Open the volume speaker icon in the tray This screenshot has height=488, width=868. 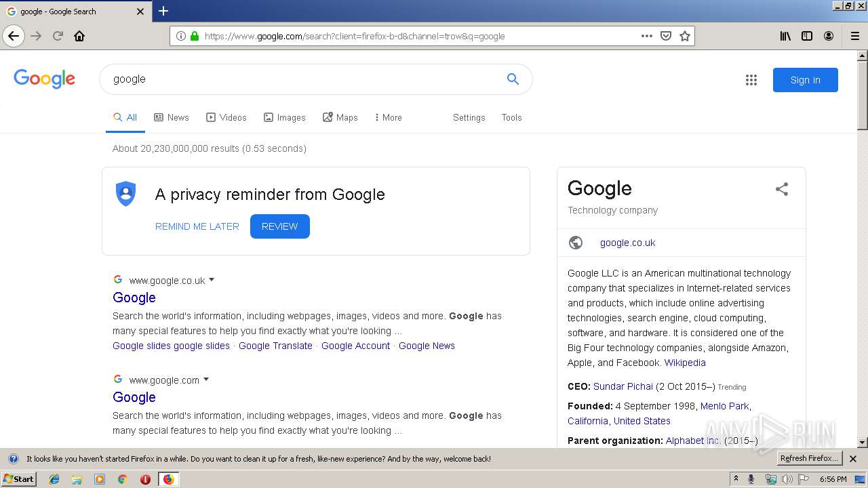point(787,479)
